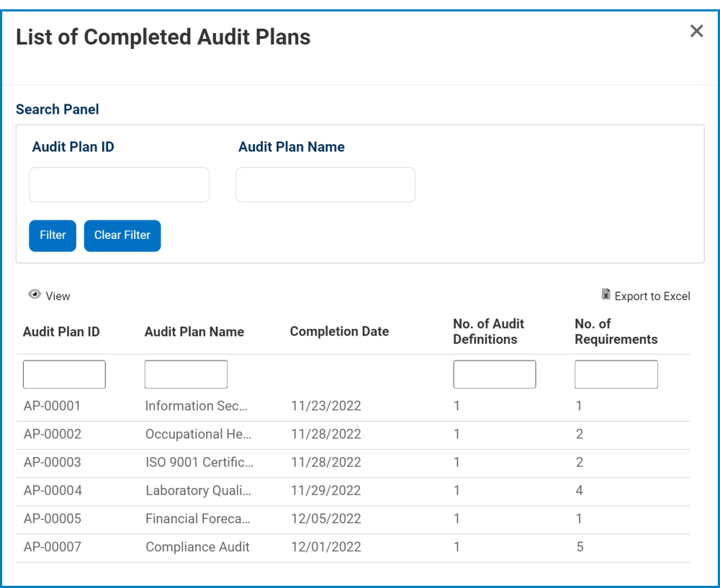Select the AP-00004 row

pyautogui.click(x=53, y=491)
